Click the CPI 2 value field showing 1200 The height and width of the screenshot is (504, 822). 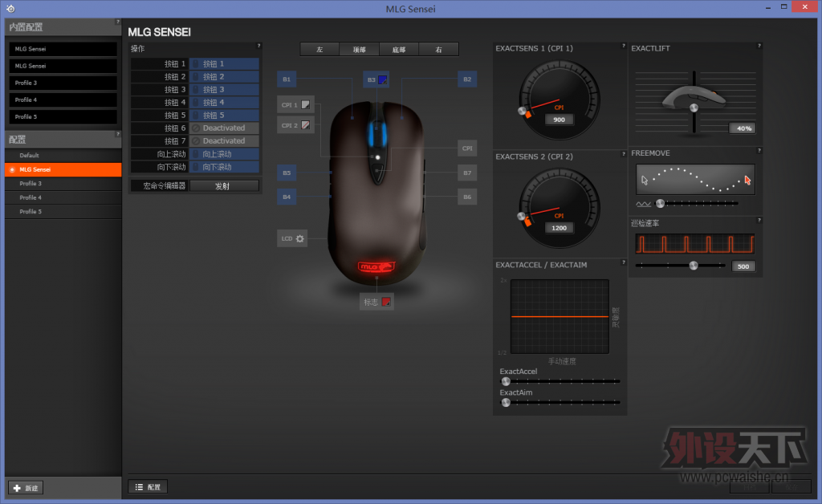point(560,228)
